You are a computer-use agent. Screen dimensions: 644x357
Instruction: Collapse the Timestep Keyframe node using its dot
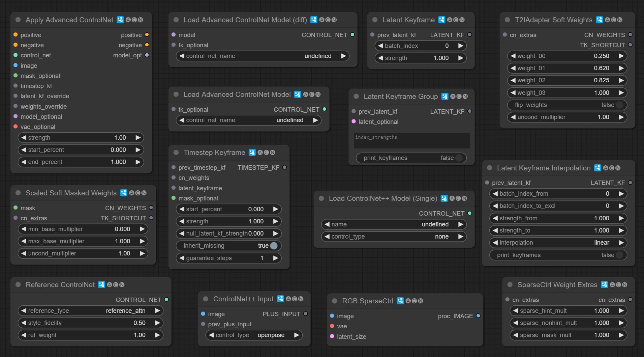pyautogui.click(x=176, y=153)
